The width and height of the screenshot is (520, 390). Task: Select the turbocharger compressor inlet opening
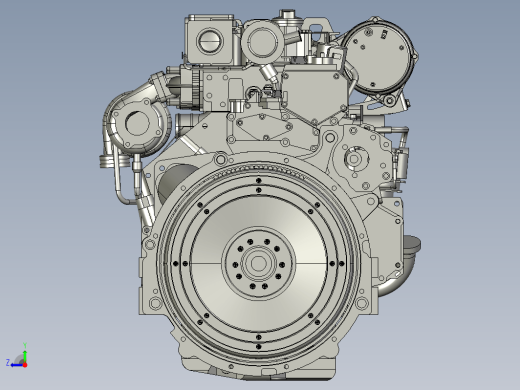tap(137, 123)
